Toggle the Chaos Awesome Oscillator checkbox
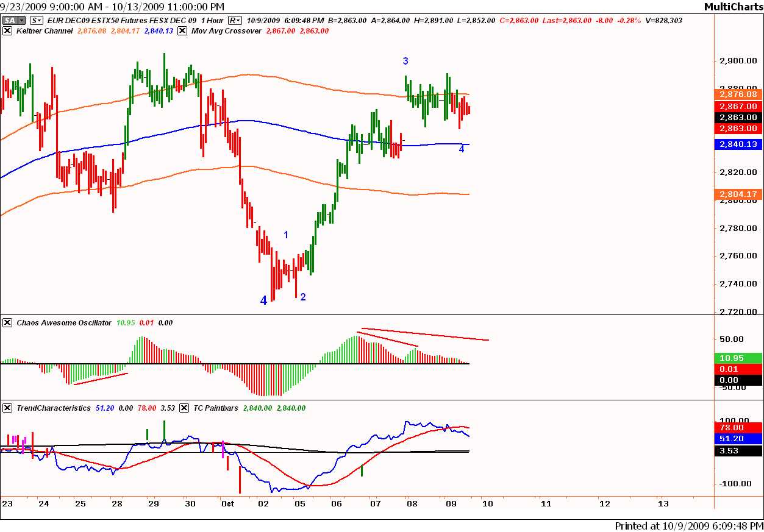 7,322
